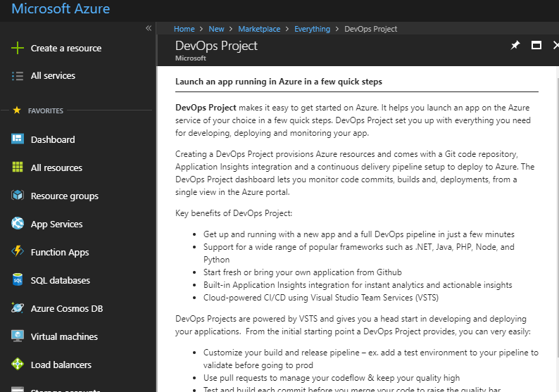559x392 pixels.
Task: Click the Dashboard icon in favorites
Action: point(18,139)
